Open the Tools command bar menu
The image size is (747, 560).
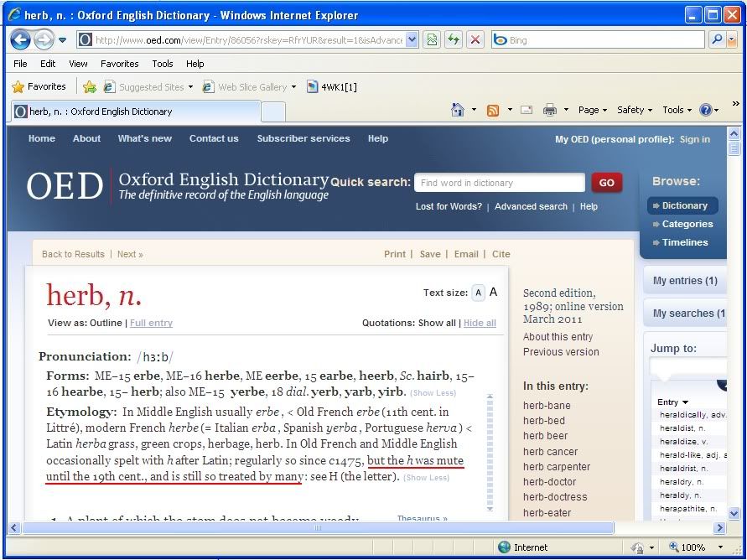pyautogui.click(x=677, y=110)
